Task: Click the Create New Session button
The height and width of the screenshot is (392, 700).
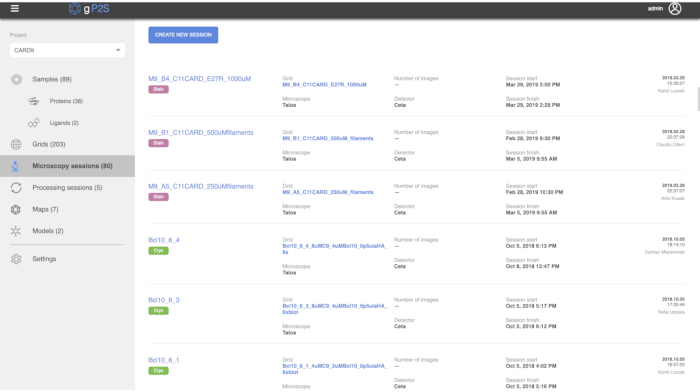Action: point(183,35)
